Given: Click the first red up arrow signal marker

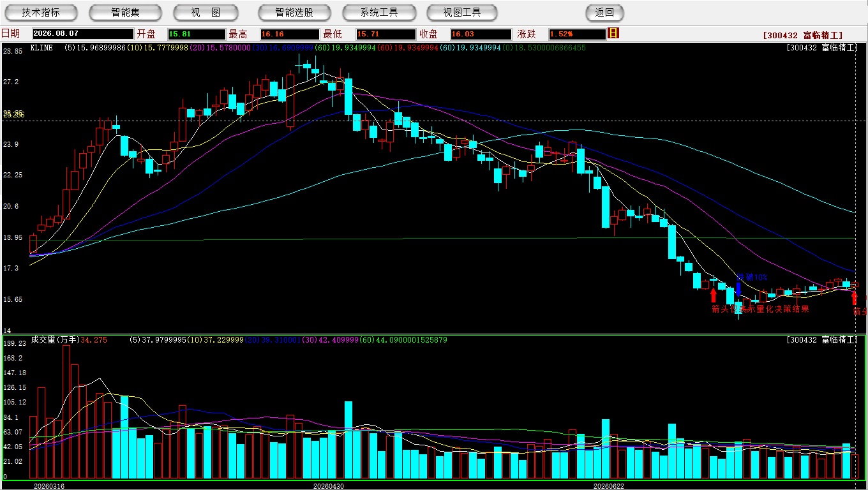Looking at the screenshot, I should [714, 295].
